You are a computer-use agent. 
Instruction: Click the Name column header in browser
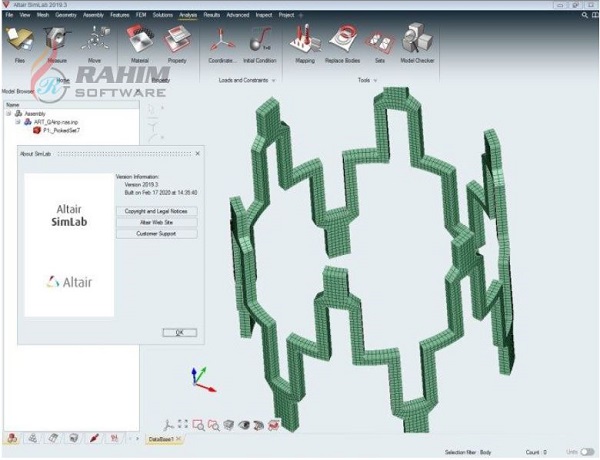72,105
